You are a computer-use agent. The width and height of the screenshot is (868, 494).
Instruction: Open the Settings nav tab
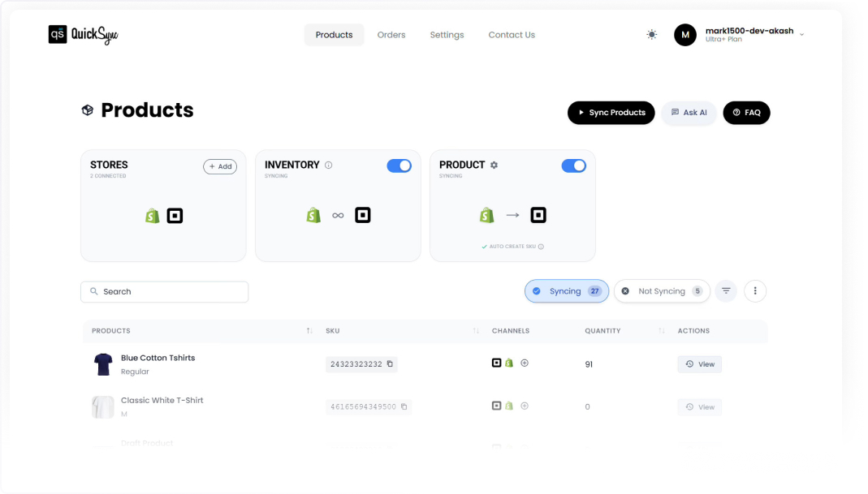[447, 35]
